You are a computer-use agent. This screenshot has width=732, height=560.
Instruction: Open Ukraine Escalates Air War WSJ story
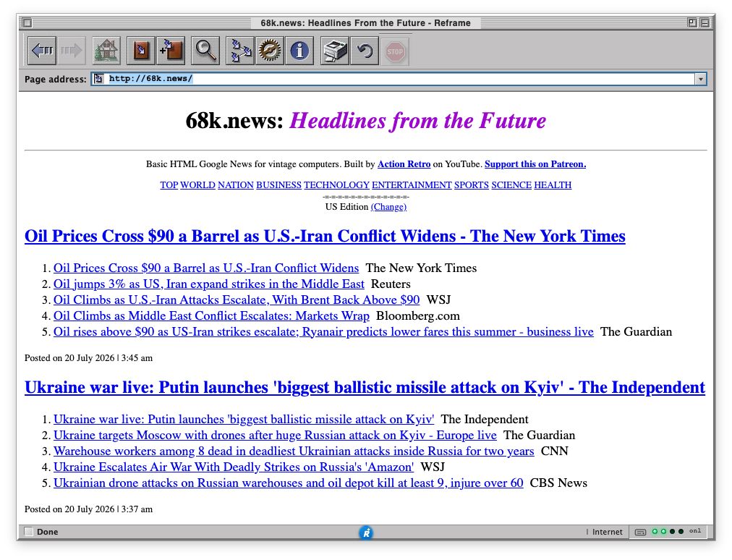pos(234,467)
